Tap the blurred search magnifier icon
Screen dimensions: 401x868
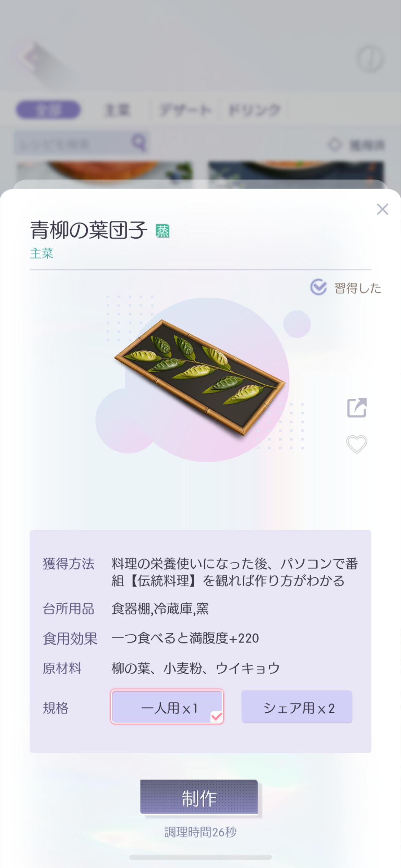click(x=139, y=143)
